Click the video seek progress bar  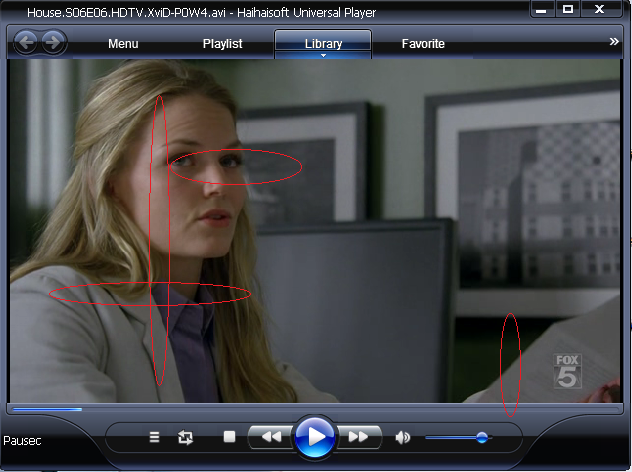point(314,408)
